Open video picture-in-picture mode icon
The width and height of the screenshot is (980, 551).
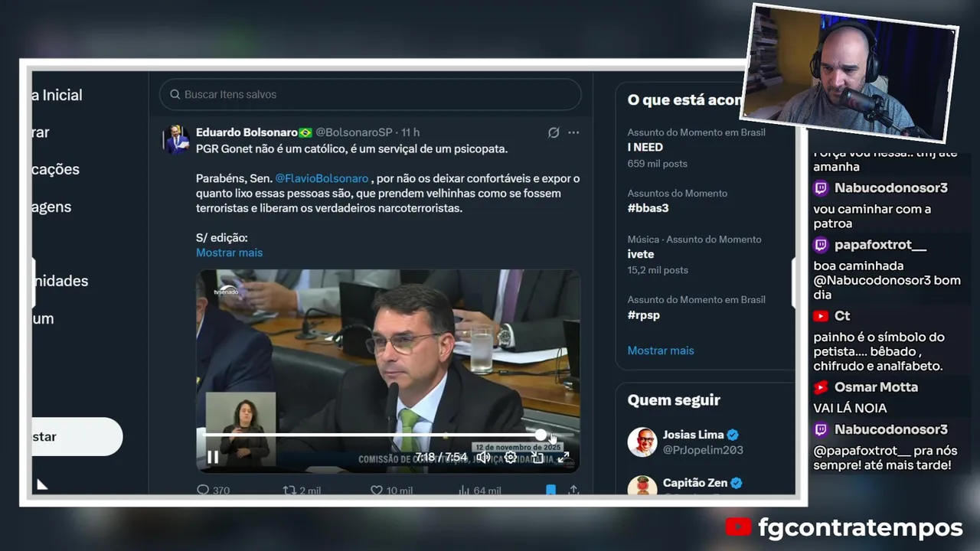coord(537,458)
